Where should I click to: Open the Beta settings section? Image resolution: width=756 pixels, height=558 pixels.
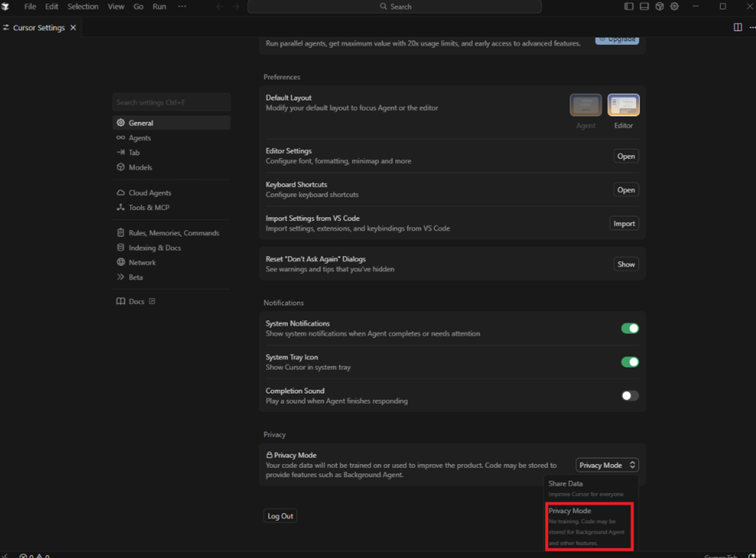172,278
